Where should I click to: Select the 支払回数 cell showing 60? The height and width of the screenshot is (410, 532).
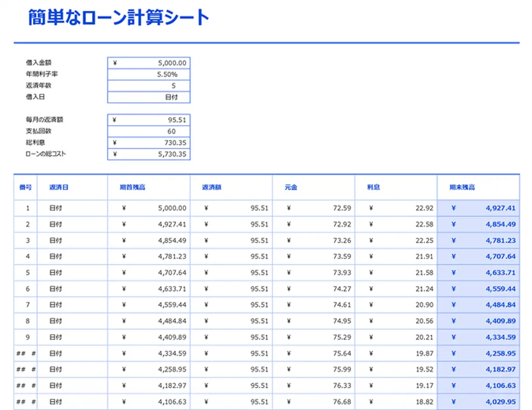(x=149, y=131)
